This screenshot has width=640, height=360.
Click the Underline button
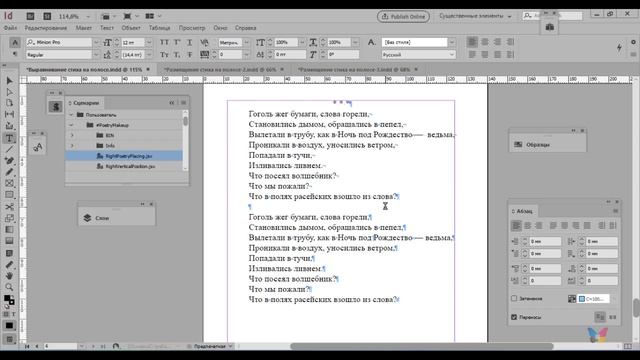[189, 42]
